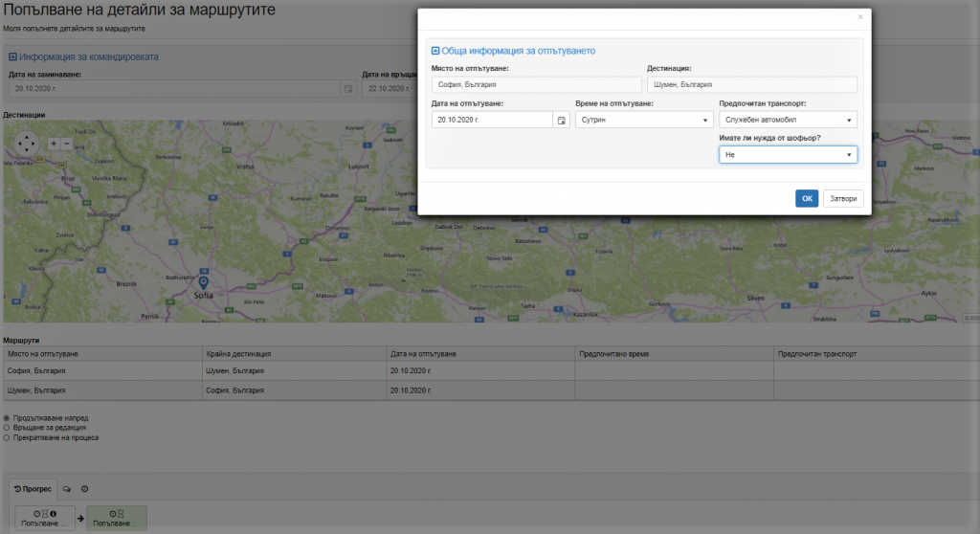Click the 'Дата на заминаване' date field

click(x=174, y=89)
